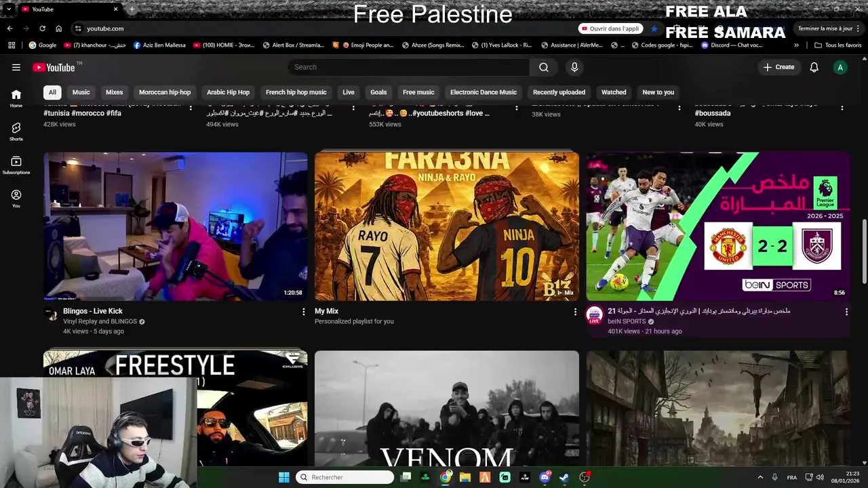Open the You section in the sidebar

16,198
